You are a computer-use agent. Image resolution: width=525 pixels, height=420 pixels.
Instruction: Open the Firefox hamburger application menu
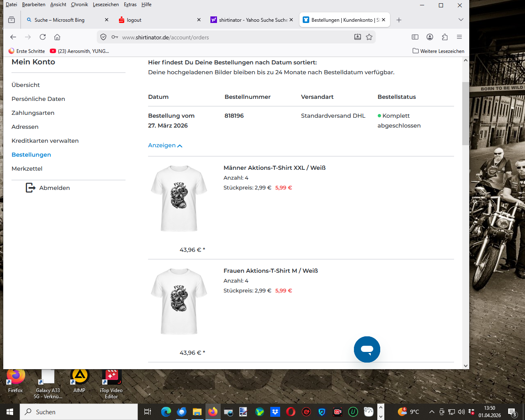[459, 37]
